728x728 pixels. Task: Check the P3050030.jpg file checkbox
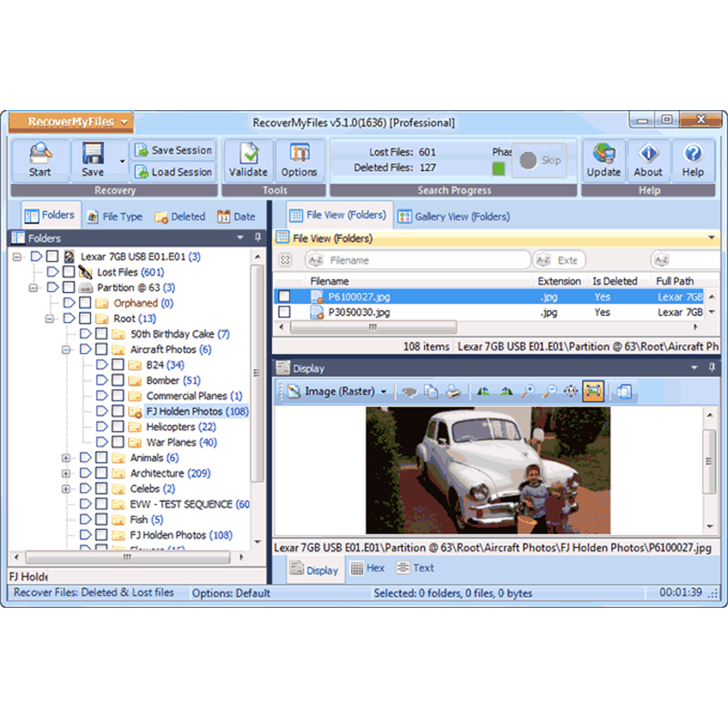pos(285,312)
